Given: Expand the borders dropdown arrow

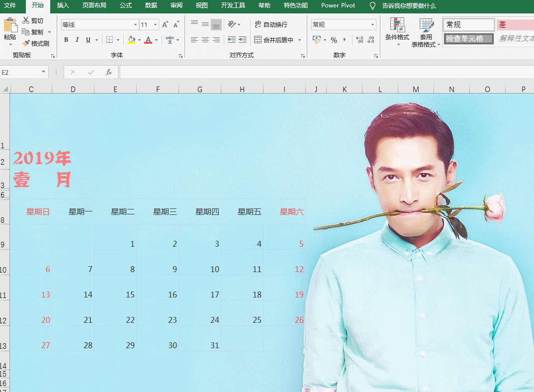Looking at the screenshot, I should [x=118, y=40].
